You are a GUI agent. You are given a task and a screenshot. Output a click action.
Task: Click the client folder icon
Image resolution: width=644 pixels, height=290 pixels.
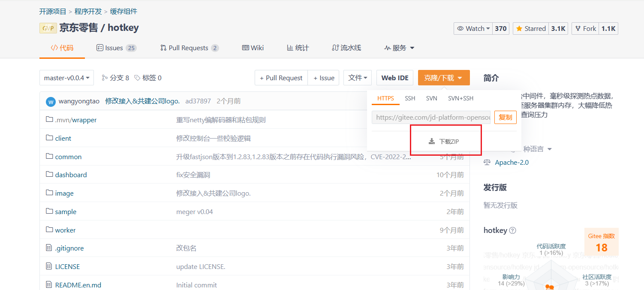tap(49, 138)
